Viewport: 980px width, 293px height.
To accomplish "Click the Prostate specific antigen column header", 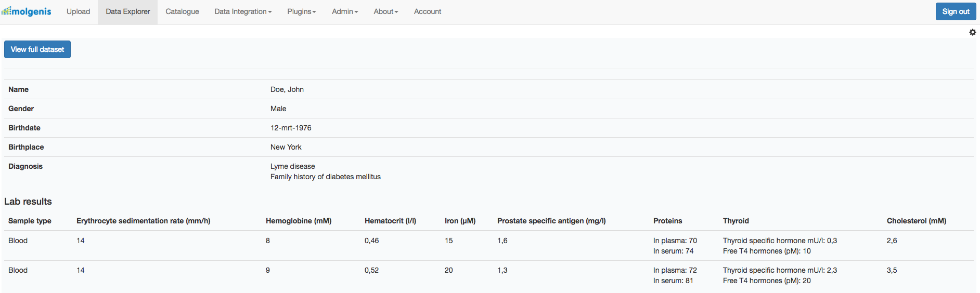I will pos(551,221).
